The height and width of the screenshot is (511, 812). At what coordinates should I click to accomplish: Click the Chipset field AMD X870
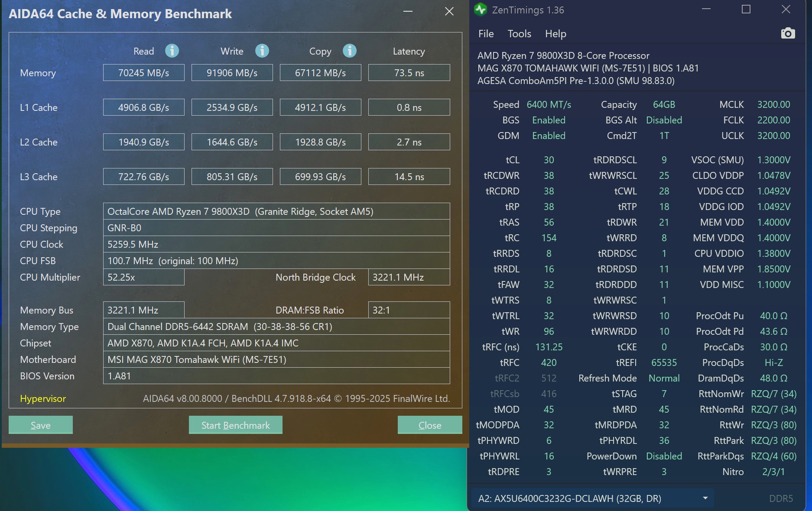tap(276, 343)
